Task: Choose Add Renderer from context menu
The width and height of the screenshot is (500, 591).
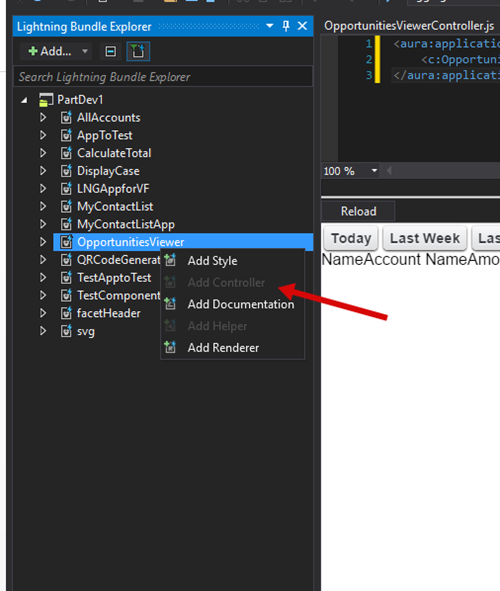Action: tap(232, 348)
